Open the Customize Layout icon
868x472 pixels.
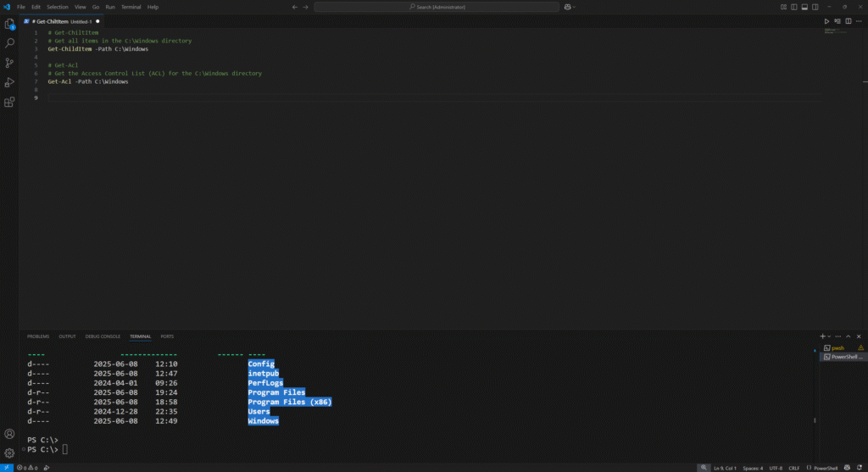[783, 7]
